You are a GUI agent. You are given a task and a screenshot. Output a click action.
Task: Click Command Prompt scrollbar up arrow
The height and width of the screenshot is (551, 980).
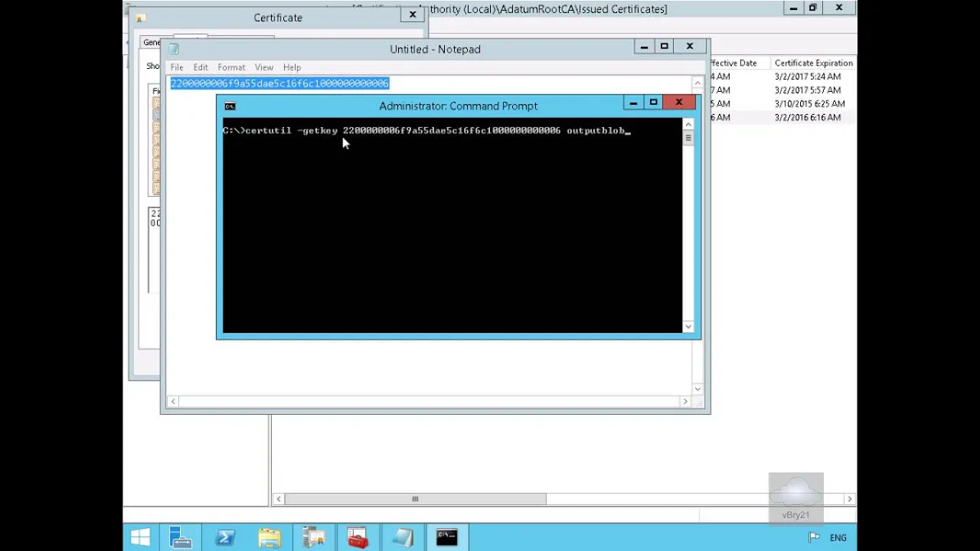pyautogui.click(x=688, y=124)
